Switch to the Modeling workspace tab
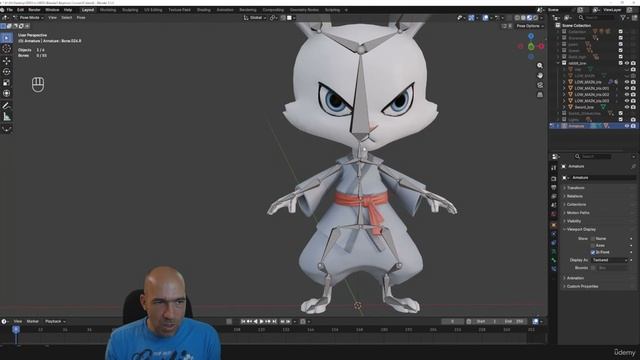This screenshot has width=640, height=360. [x=108, y=10]
